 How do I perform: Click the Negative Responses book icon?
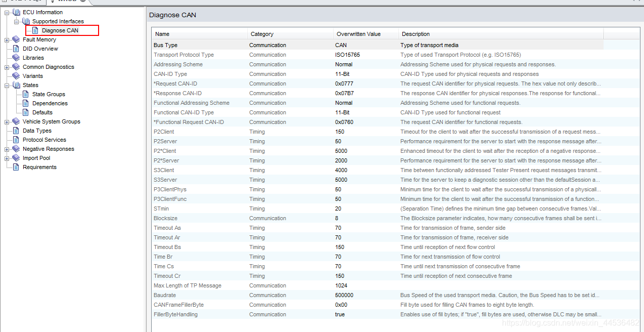tap(16, 149)
